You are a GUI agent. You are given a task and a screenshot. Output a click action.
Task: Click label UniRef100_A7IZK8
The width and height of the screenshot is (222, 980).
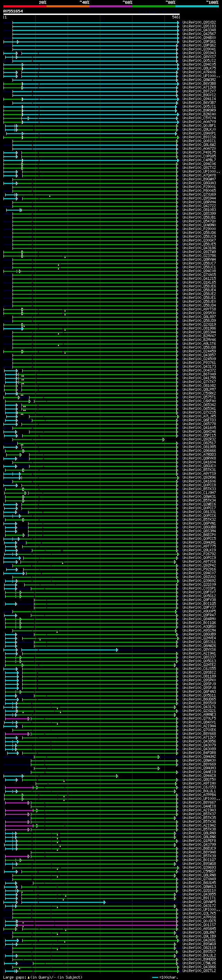click(199, 88)
